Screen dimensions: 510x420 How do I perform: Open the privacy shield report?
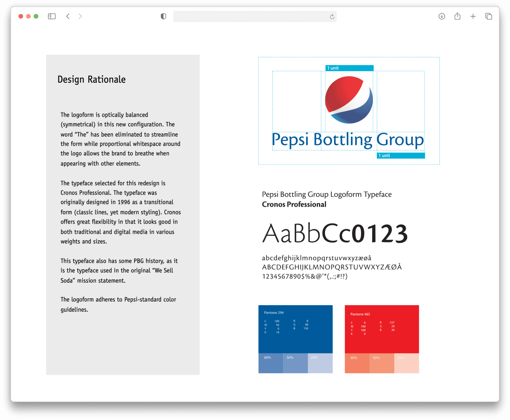[163, 16]
